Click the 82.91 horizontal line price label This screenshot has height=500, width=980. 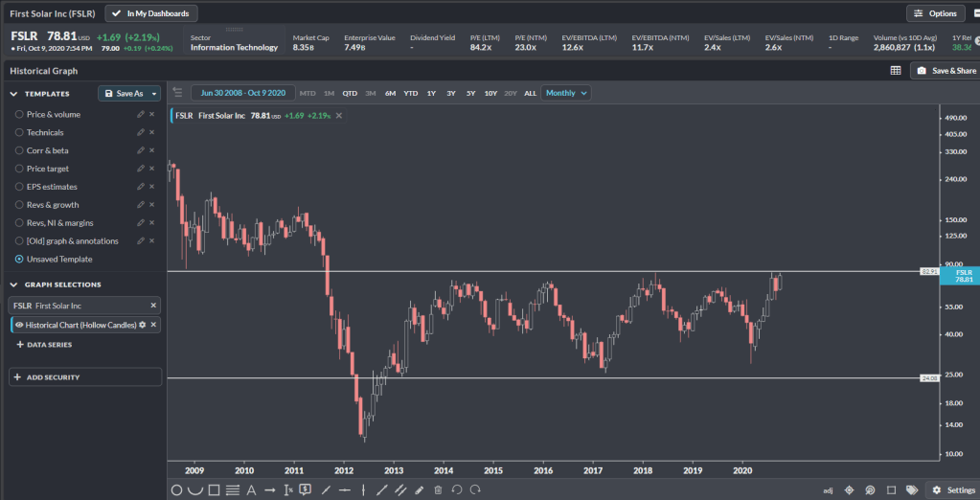[926, 272]
